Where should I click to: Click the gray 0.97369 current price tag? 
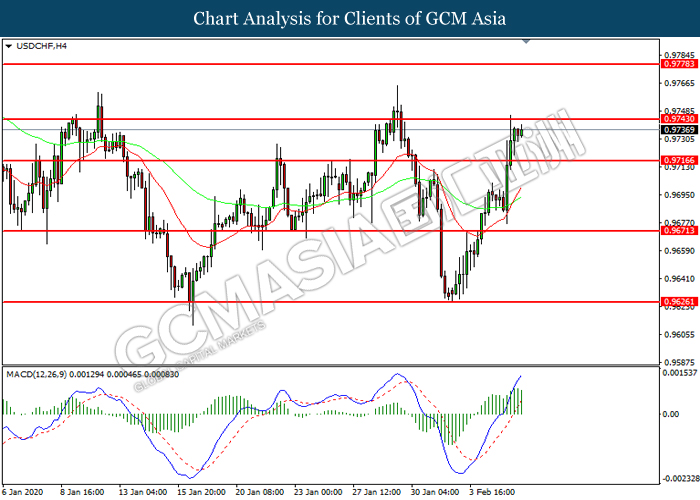tap(677, 129)
